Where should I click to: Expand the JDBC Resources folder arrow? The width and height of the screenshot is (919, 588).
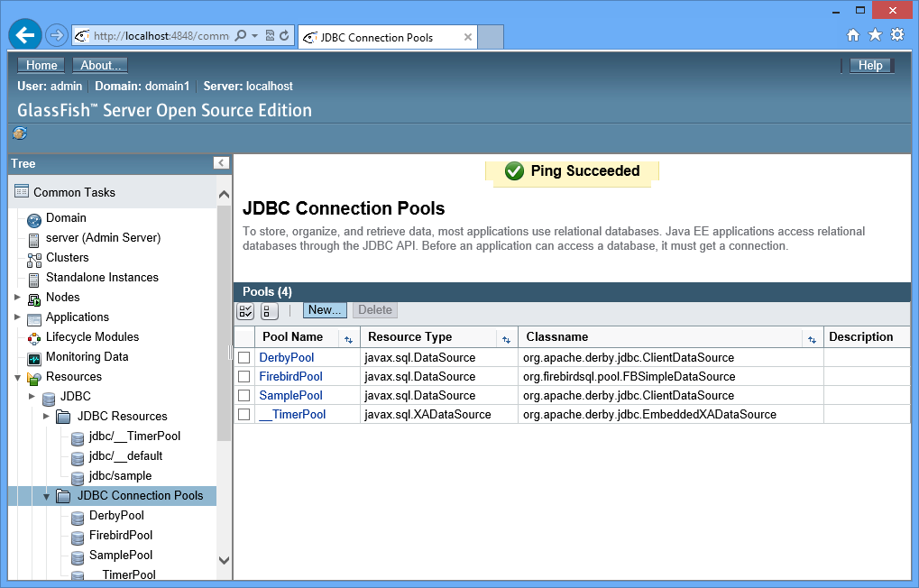point(46,417)
